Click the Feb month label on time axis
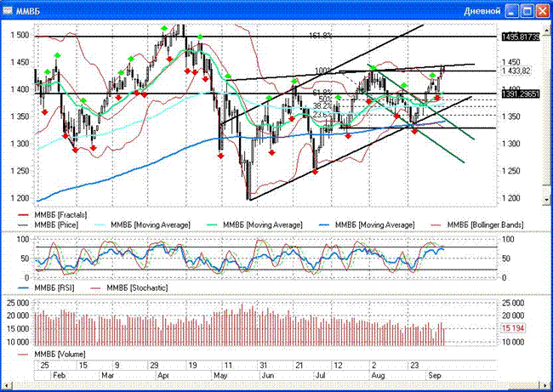 point(59,376)
